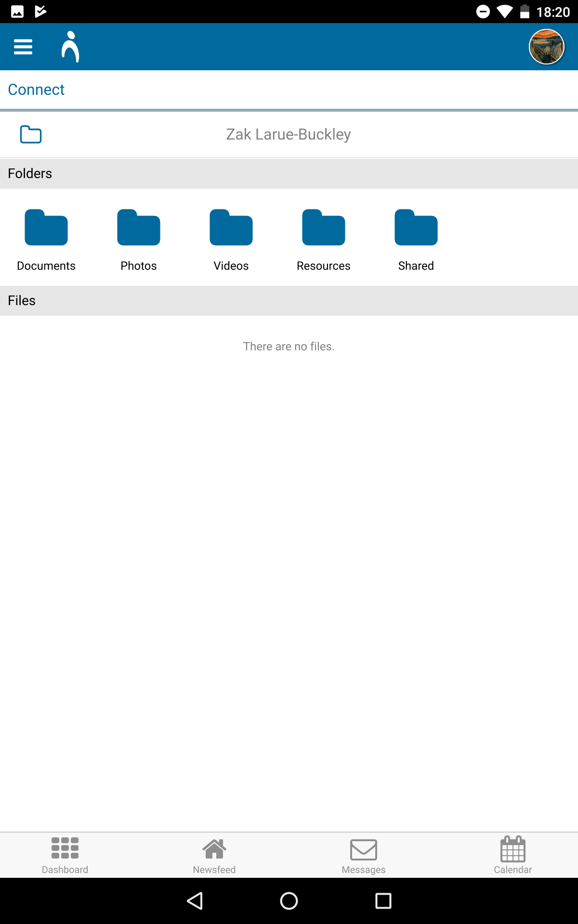Tap the app logo figure icon
Image resolution: width=578 pixels, height=924 pixels.
click(70, 47)
